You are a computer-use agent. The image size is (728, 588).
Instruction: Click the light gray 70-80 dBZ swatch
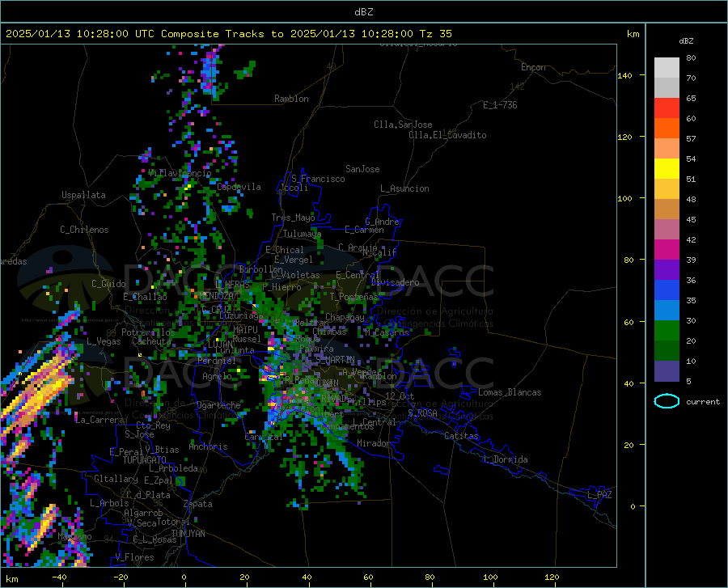point(667,68)
